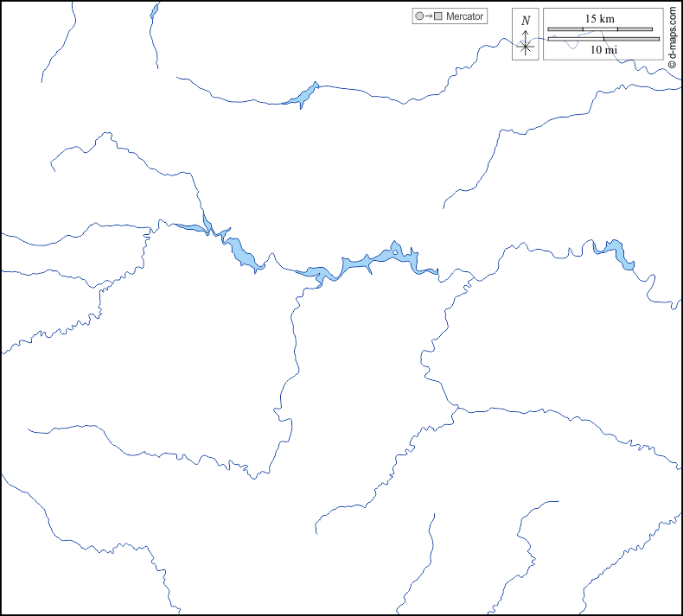683x616 pixels.
Task: Click the short wide river segment at top-left edge
Action: coord(155,12)
